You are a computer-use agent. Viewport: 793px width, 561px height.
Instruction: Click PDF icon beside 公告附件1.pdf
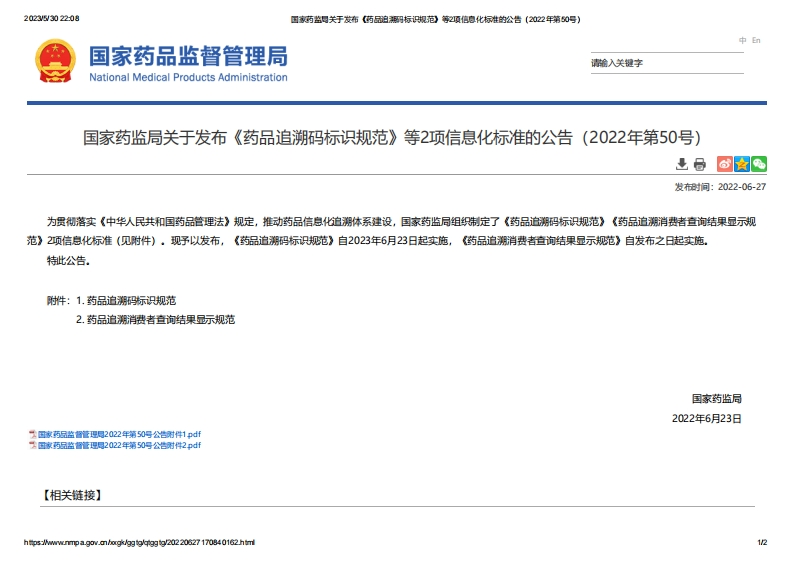32,434
